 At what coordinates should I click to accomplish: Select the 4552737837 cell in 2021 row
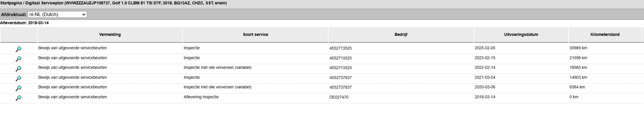tap(340, 78)
